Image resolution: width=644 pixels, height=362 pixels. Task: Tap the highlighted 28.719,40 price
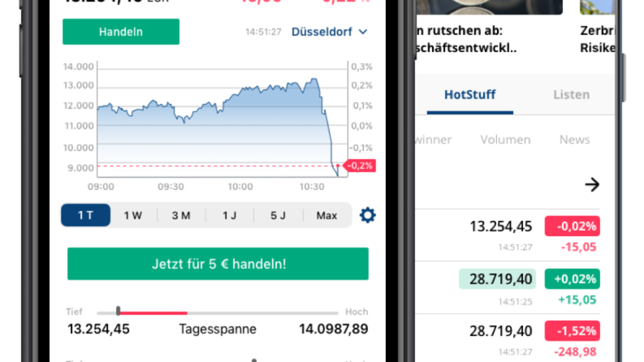pos(497,279)
